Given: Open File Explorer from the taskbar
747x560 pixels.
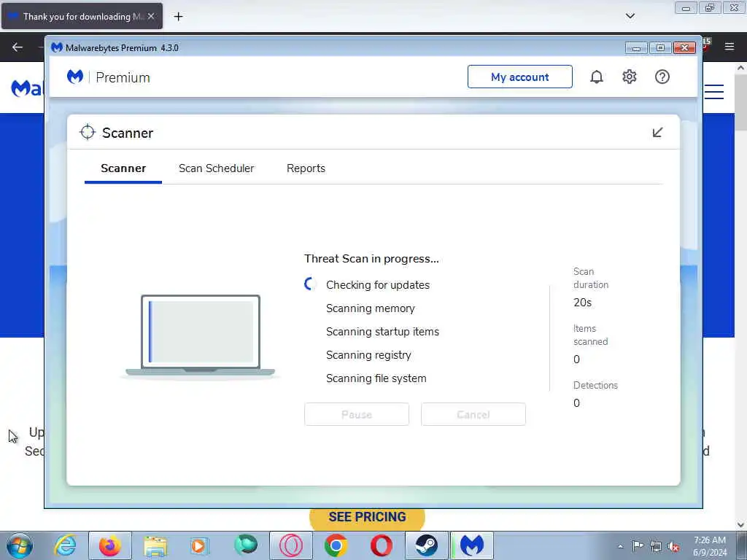Looking at the screenshot, I should tap(155, 545).
